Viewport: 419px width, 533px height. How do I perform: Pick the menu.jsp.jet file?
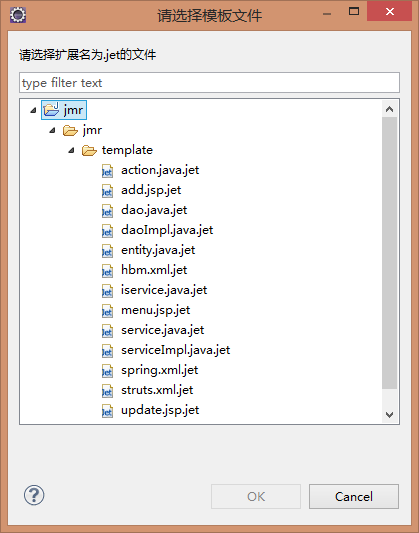[156, 310]
